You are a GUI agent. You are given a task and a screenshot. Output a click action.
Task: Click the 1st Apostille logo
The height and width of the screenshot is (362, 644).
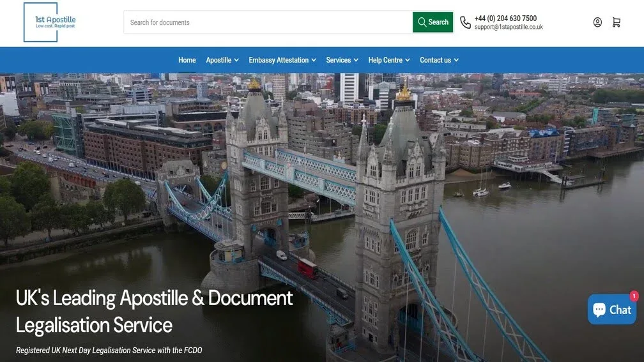click(x=49, y=22)
